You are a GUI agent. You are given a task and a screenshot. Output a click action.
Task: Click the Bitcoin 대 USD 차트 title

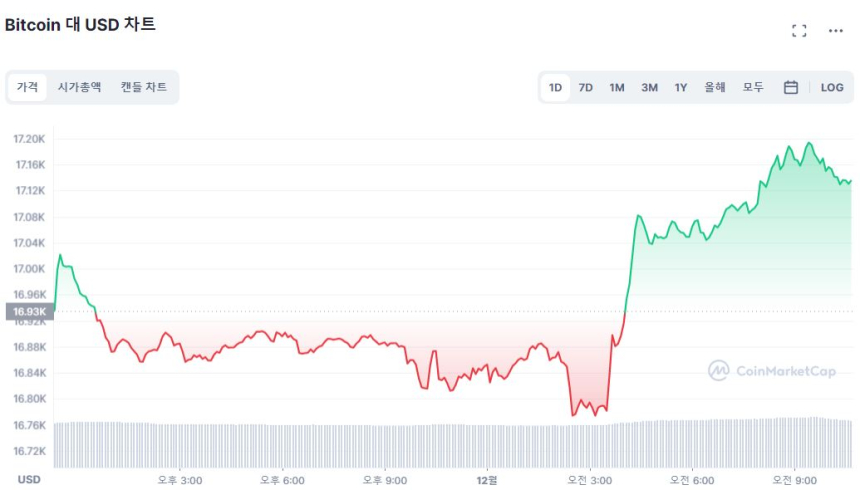coord(80,24)
